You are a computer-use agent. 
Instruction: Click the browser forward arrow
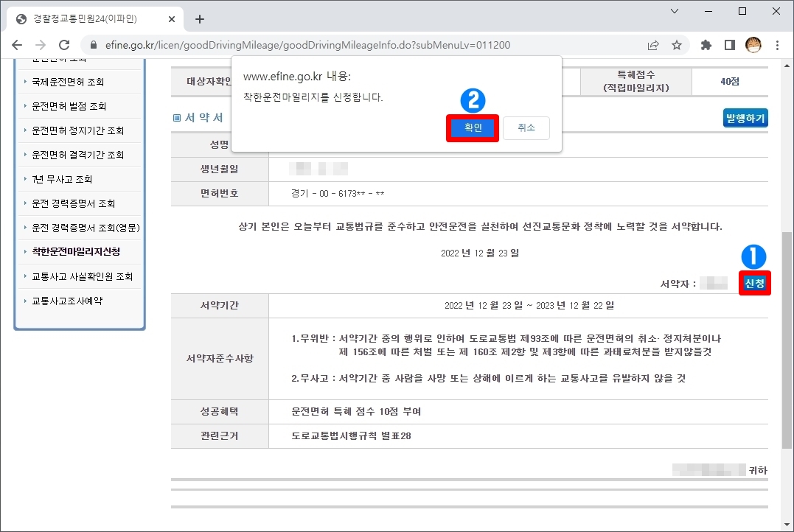tap(41, 45)
